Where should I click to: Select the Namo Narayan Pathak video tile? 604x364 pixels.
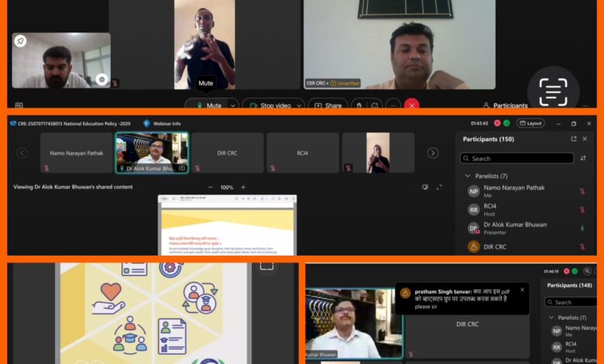76,153
